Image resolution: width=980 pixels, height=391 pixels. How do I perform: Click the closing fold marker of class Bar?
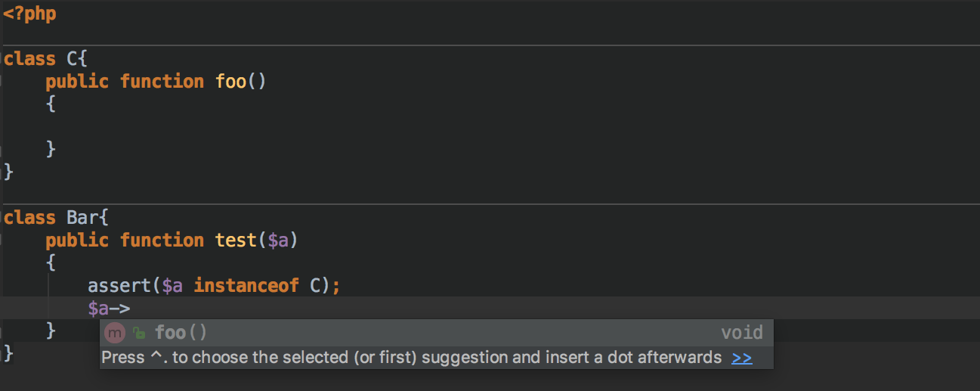(x=2, y=352)
